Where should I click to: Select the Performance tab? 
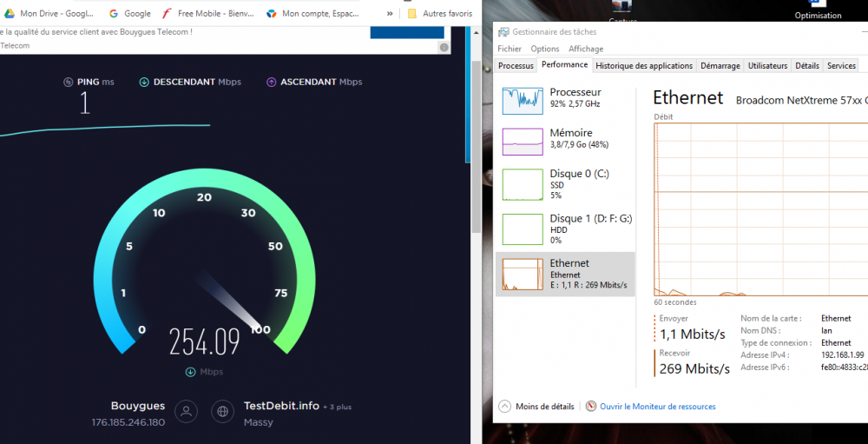point(565,65)
